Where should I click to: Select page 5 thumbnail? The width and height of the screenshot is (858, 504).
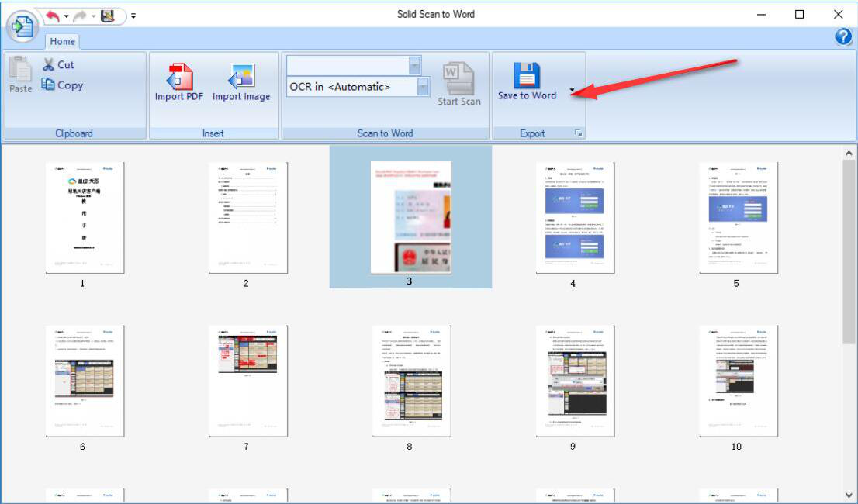[x=739, y=218]
